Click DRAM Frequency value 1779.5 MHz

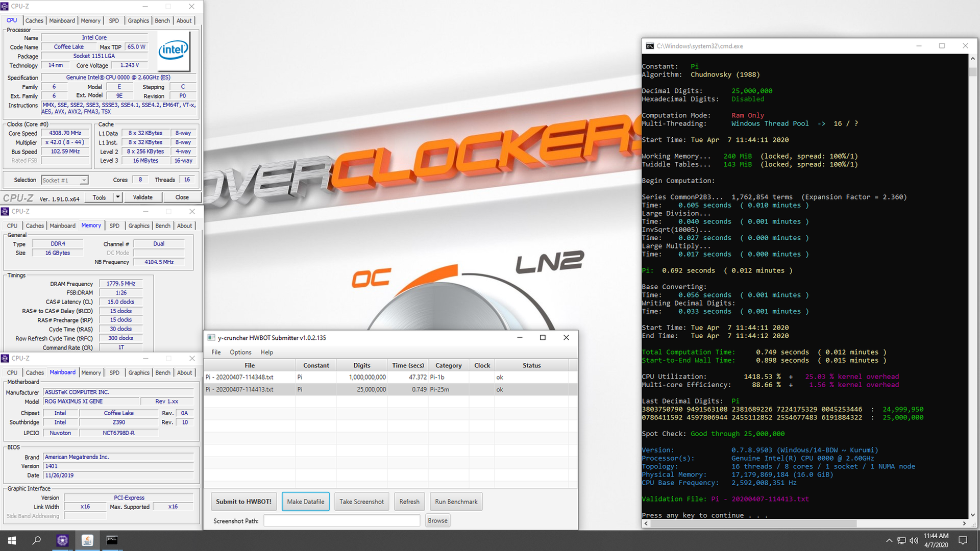121,284
